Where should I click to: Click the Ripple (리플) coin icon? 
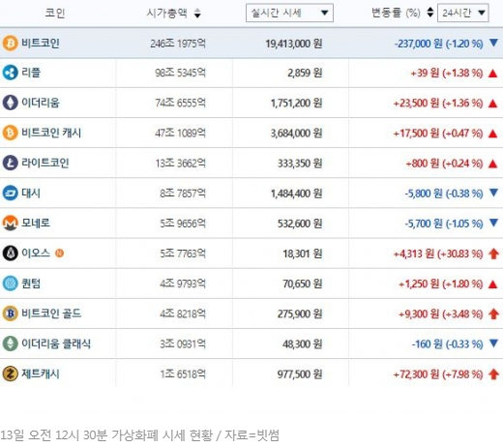[10, 73]
